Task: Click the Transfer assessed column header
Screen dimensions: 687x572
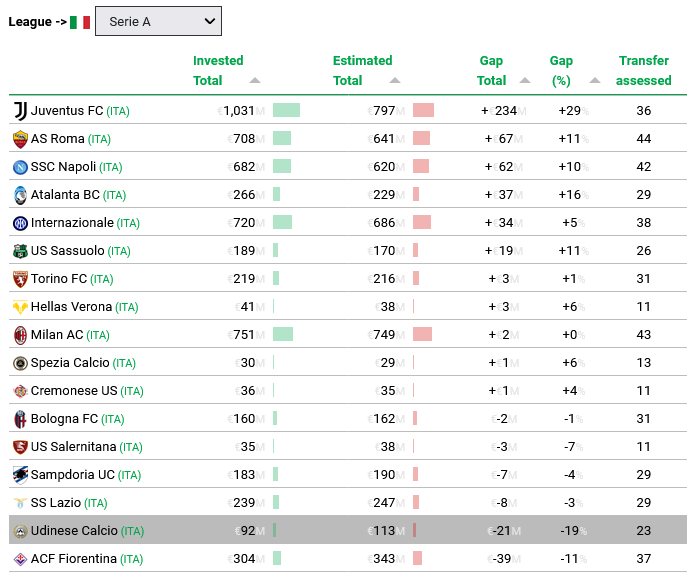Action: 644,71
